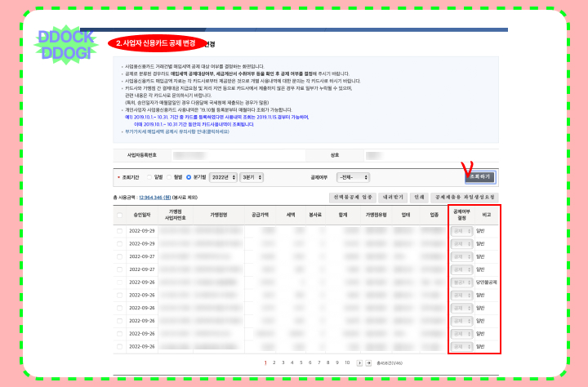Open 공제 dropdown in the second 2022-09-27 row
This screenshot has height=387, width=588.
tap(461, 269)
